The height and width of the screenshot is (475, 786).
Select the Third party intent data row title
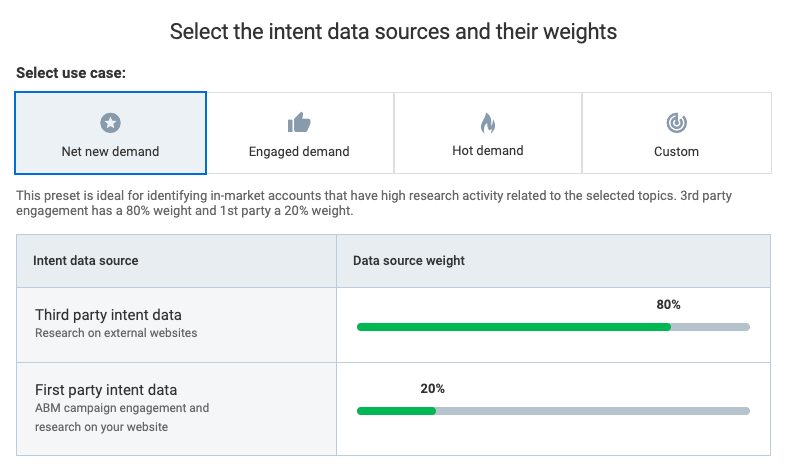click(108, 315)
